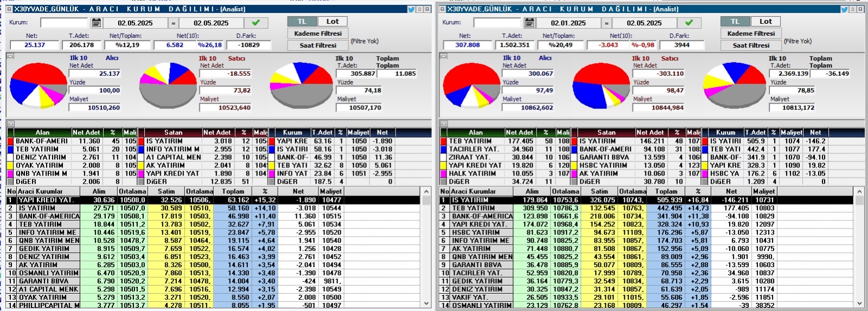Select IS YATIRIM row 1 in right window
The width and height of the screenshot is (868, 311).
pos(647,200)
